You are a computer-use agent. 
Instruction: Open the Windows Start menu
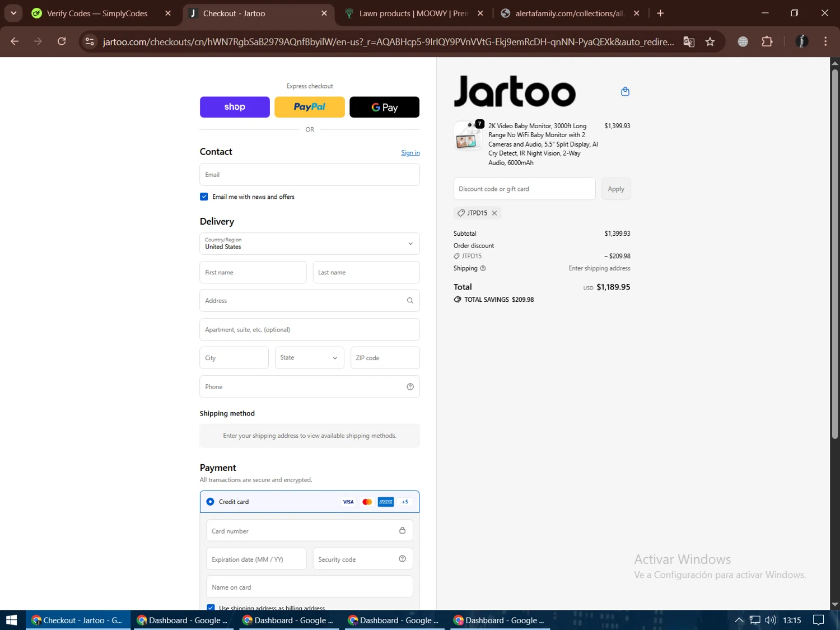coord(11,620)
